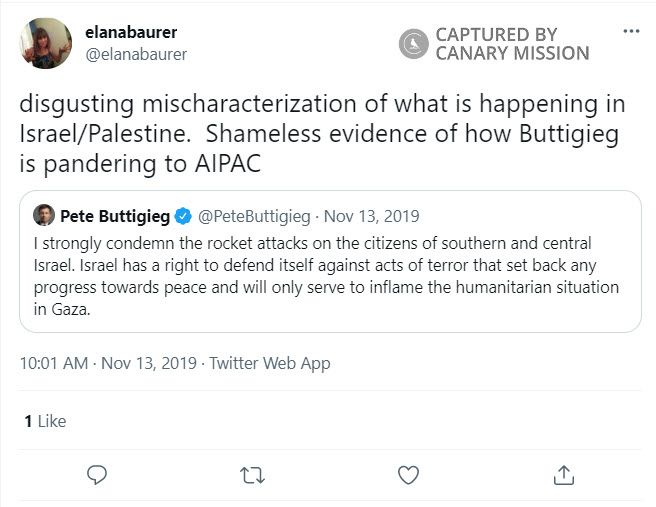The height and width of the screenshot is (507, 656).
Task: Click the @elanabaurer handle
Action: click(135, 54)
